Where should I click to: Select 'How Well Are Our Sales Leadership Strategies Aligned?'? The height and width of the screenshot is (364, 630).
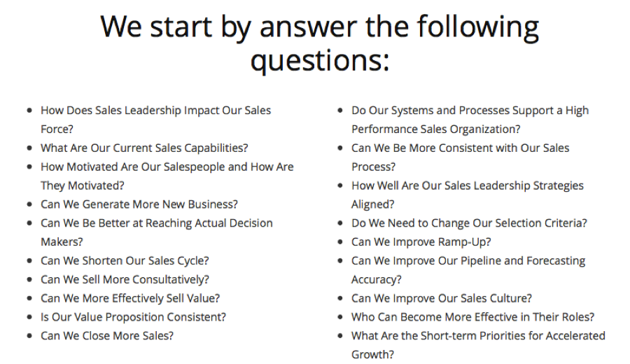[x=468, y=195]
